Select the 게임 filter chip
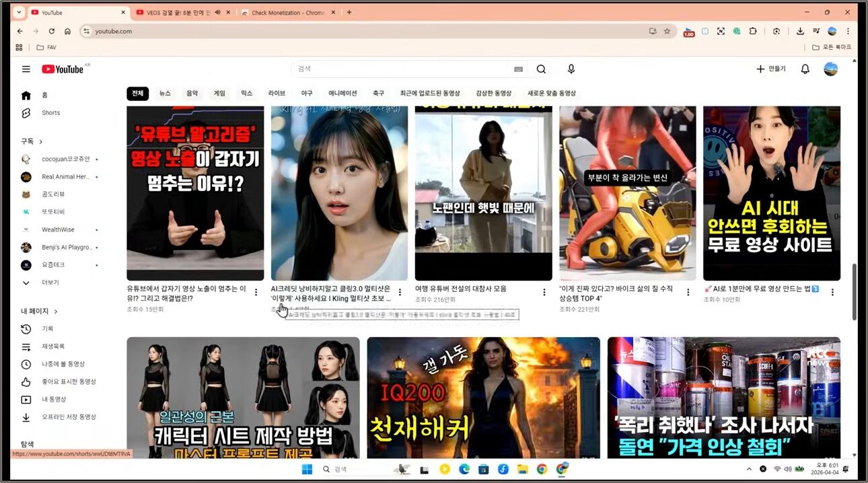Viewport: 868px width, 483px height. pos(220,94)
